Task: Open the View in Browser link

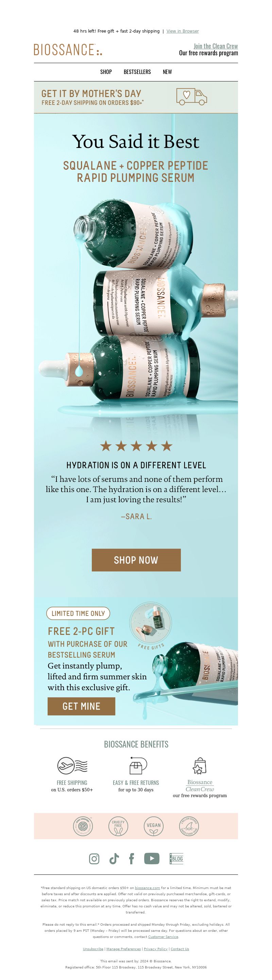Action: [x=183, y=31]
